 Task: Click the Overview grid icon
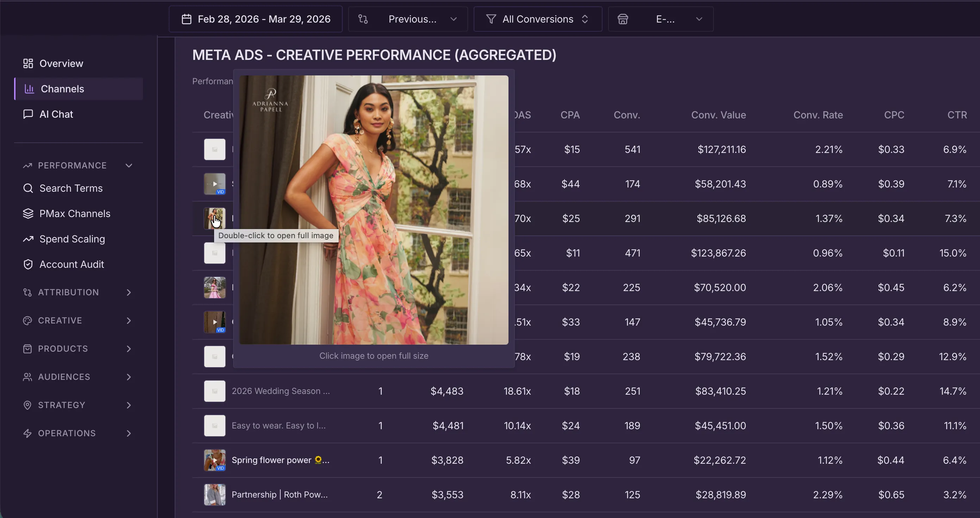[28, 63]
